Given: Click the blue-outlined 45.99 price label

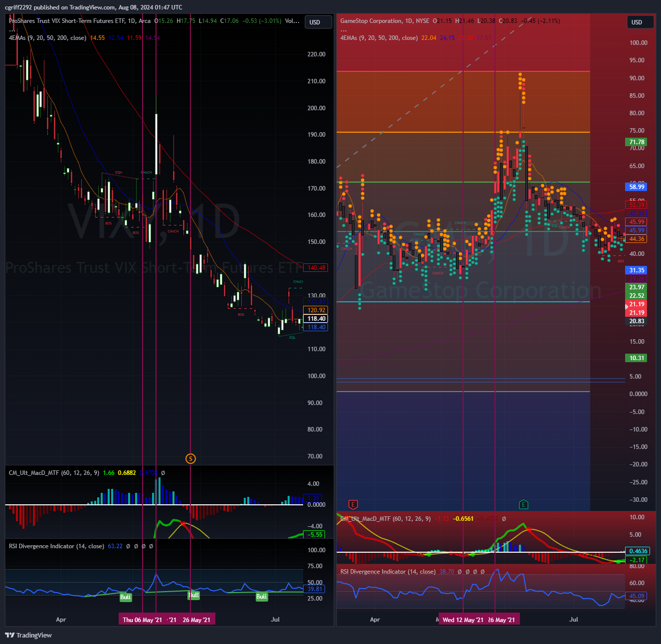Looking at the screenshot, I should [x=637, y=230].
